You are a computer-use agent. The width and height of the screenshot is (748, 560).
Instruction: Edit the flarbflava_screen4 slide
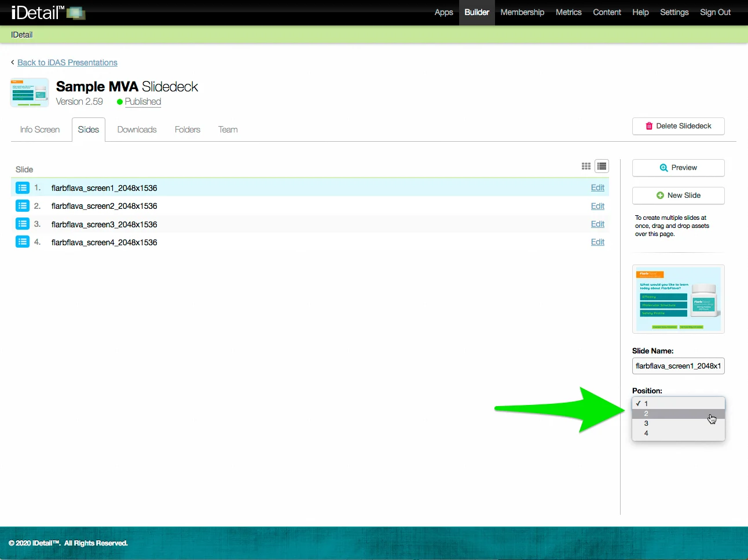[597, 242]
